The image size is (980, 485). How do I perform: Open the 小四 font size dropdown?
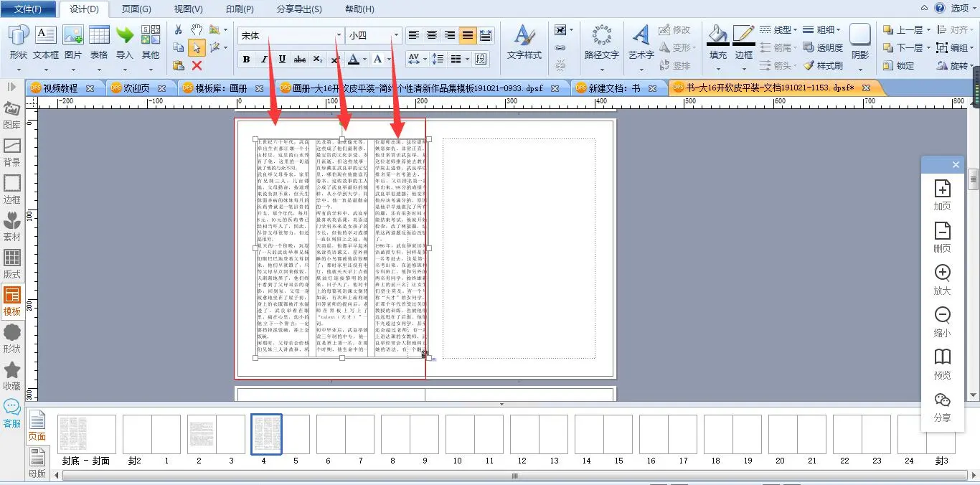(x=395, y=35)
